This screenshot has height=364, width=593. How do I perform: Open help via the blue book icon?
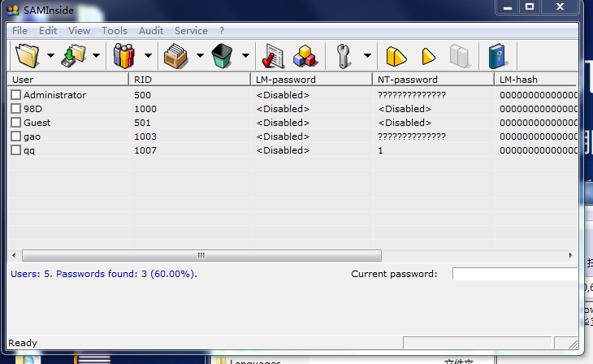497,56
